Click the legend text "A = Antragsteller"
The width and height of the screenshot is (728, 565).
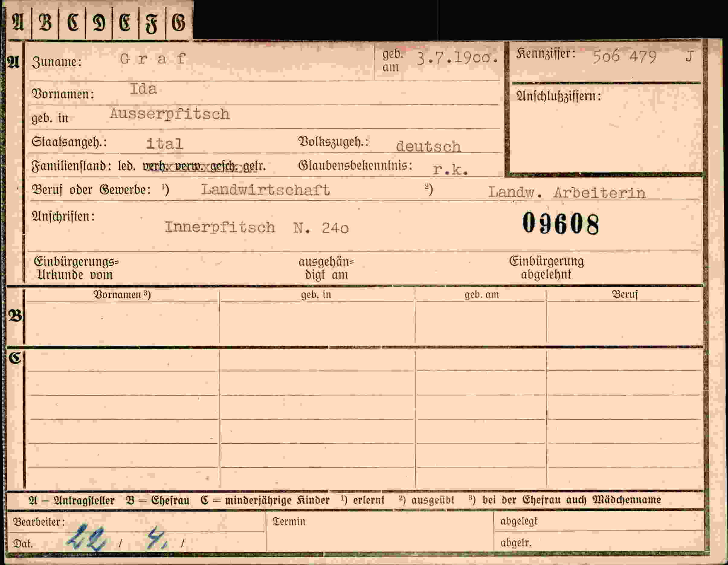coord(71,500)
